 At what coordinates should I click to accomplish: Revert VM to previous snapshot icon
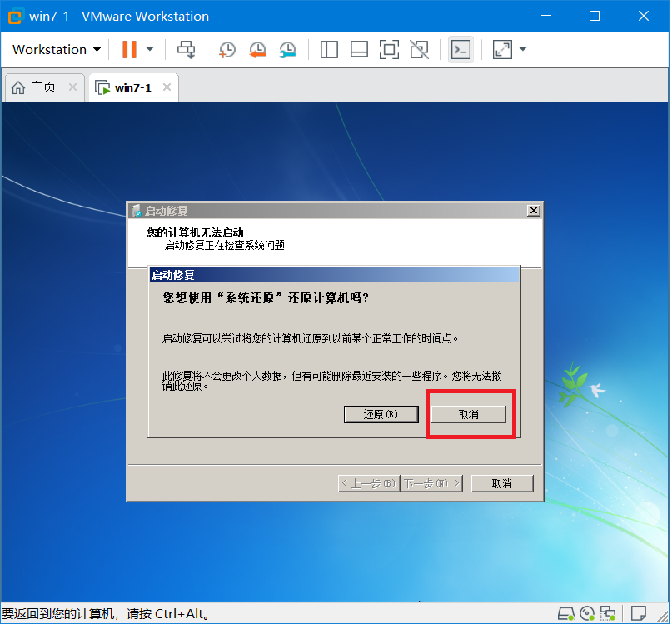click(257, 50)
